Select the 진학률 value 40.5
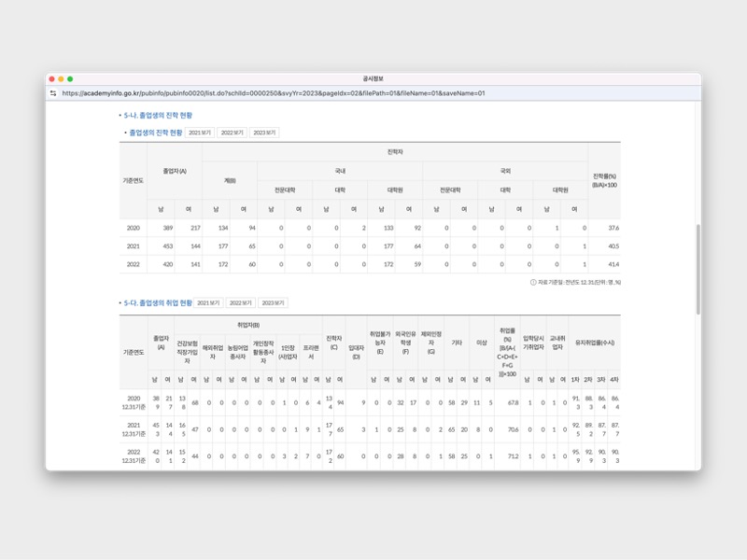Image resolution: width=747 pixels, height=560 pixels. 613,246
